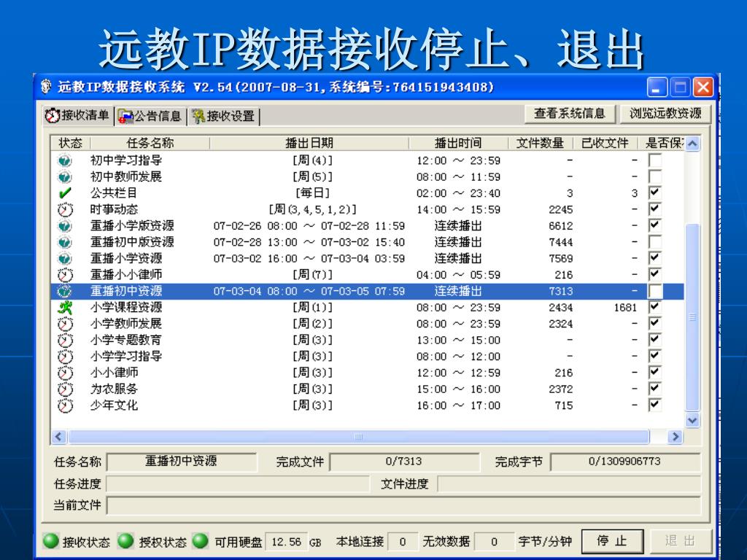Click clock icon of 少年文化 row
This screenshot has height=560, width=747.
coord(65,405)
